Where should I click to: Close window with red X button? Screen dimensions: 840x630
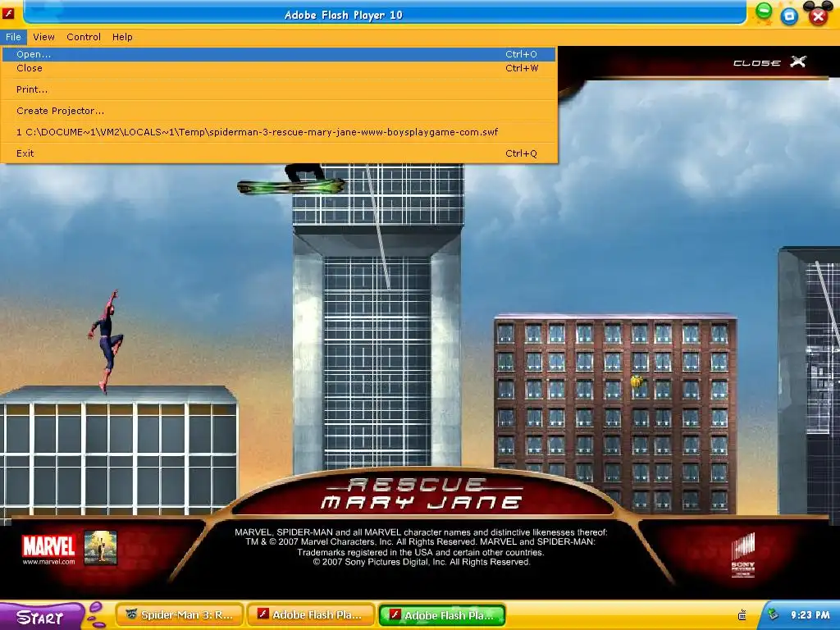[818, 16]
